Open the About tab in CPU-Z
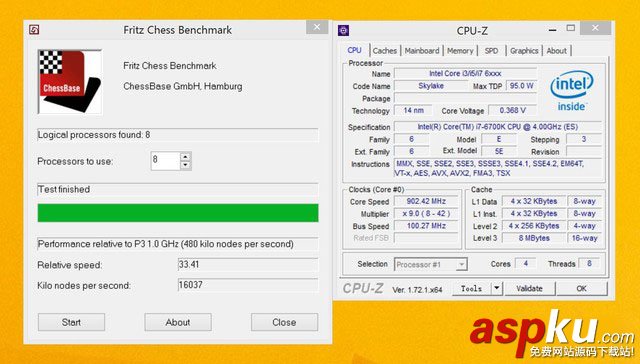The width and height of the screenshot is (640, 364). (557, 51)
